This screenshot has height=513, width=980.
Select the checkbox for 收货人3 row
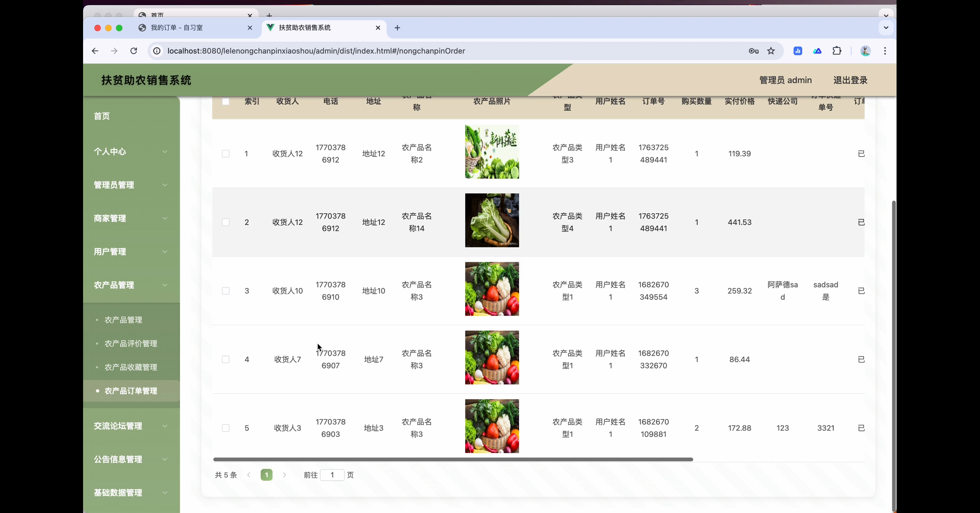click(x=225, y=428)
